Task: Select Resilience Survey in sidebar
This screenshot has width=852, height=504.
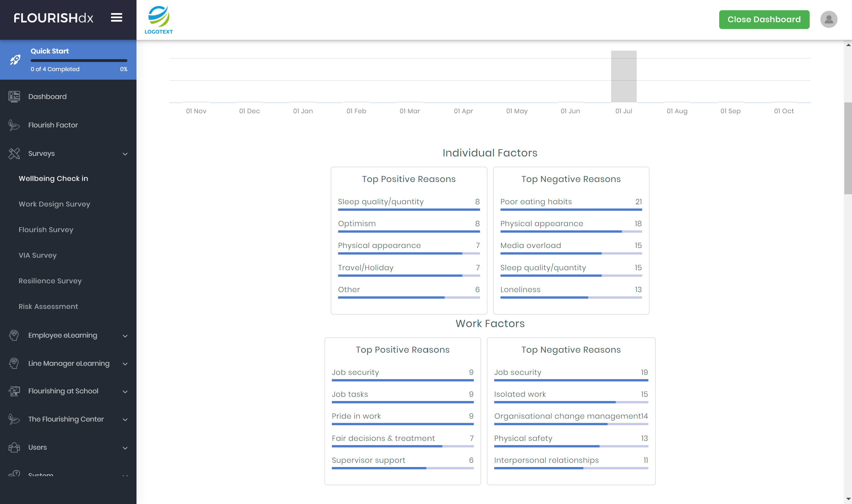Action: 50,281
